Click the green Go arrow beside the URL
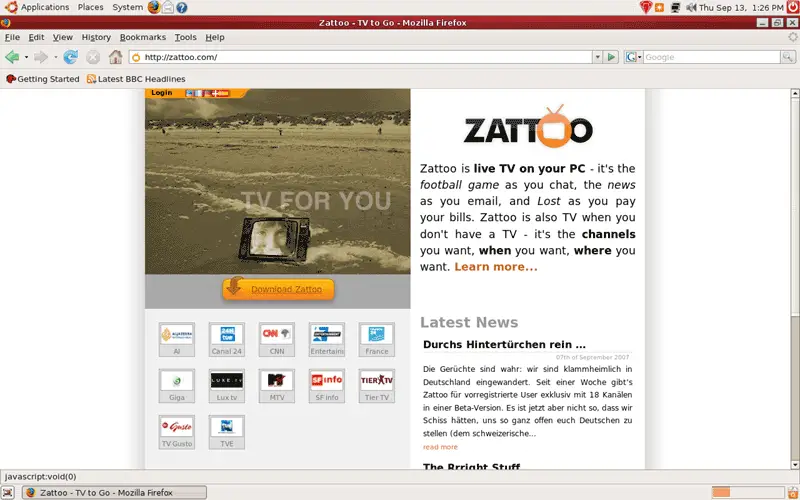The width and height of the screenshot is (800, 500). tap(611, 57)
